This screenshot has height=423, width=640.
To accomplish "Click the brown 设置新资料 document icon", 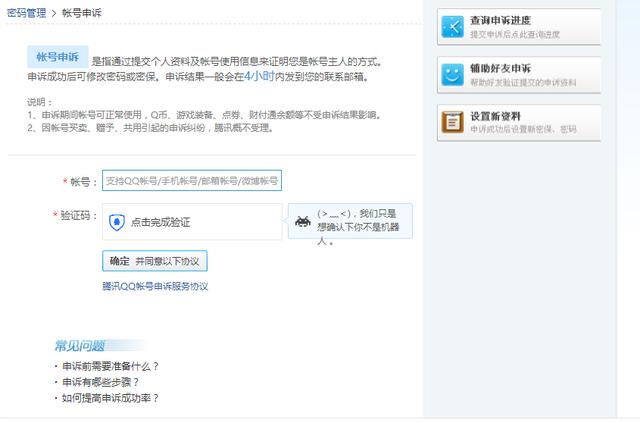I will click(453, 122).
